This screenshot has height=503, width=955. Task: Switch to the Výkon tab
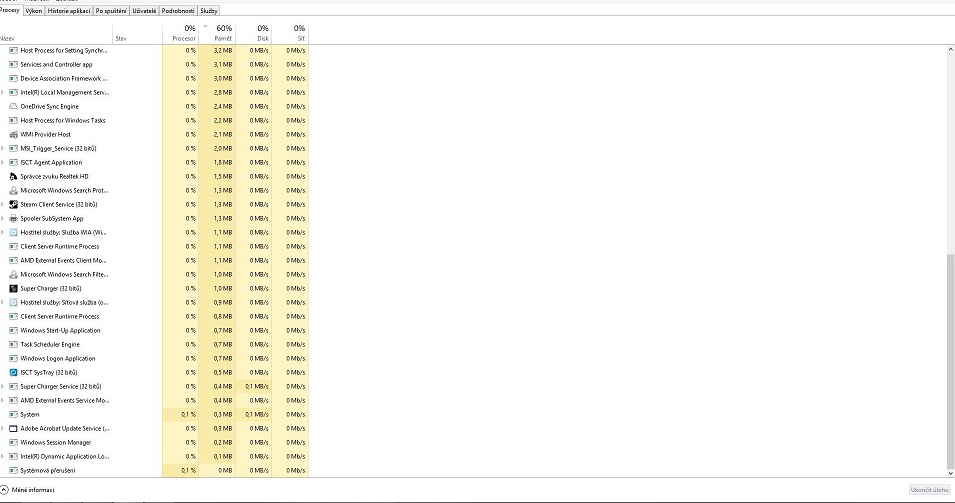pyautogui.click(x=34, y=11)
